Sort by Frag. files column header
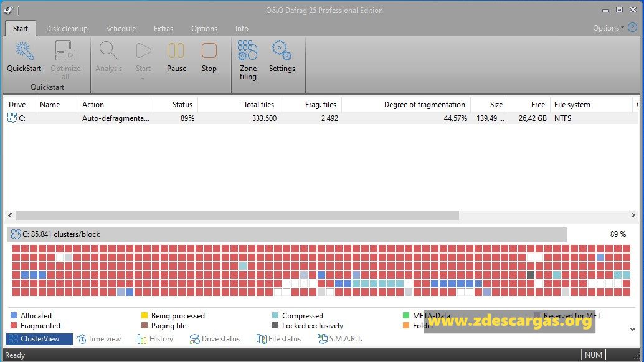 [x=311, y=105]
